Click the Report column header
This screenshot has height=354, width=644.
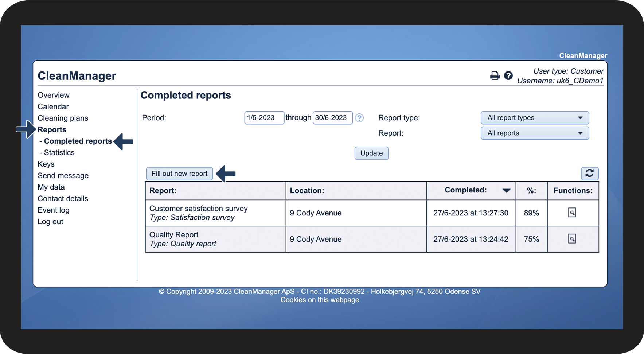pos(163,191)
